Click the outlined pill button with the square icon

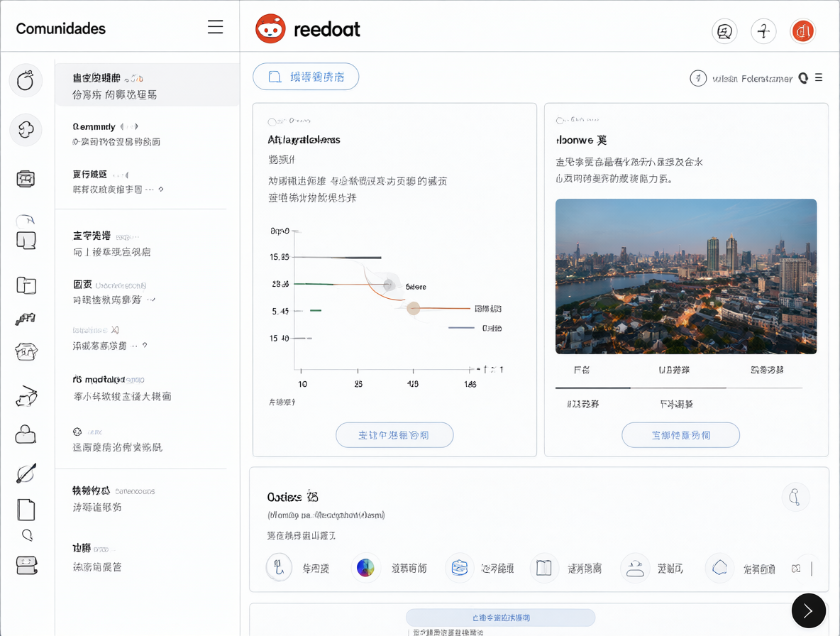tap(306, 77)
